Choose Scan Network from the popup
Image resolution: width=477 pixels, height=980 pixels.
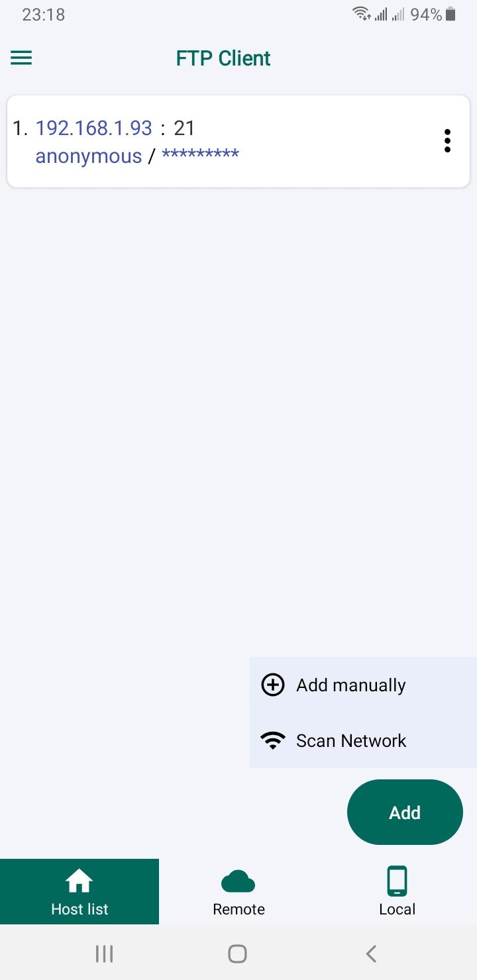(x=363, y=740)
